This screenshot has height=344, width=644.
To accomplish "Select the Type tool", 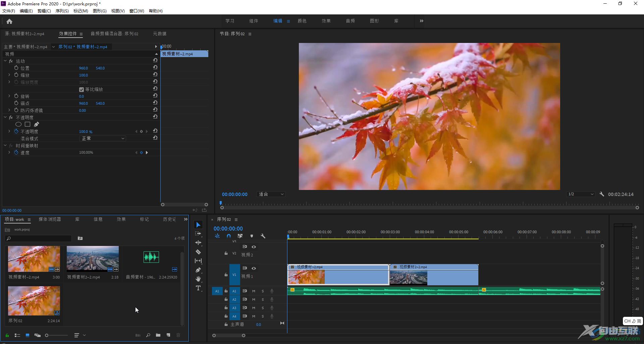I will click(198, 288).
